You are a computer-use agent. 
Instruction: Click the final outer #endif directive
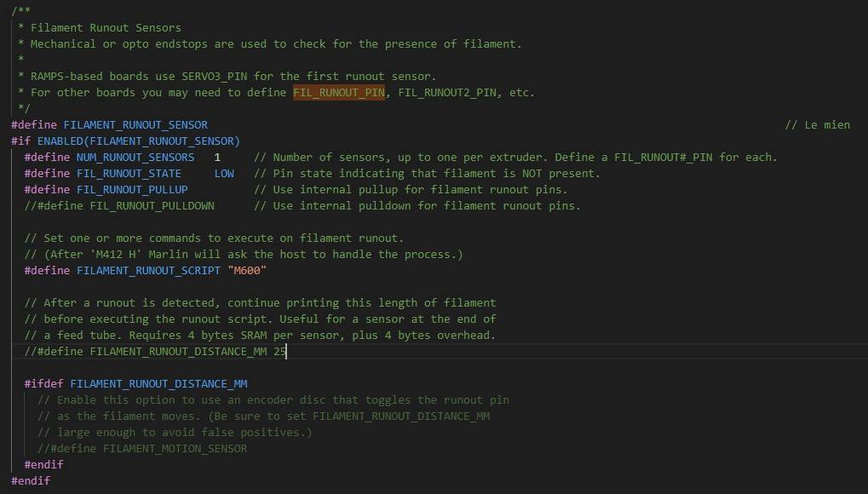[x=31, y=480]
